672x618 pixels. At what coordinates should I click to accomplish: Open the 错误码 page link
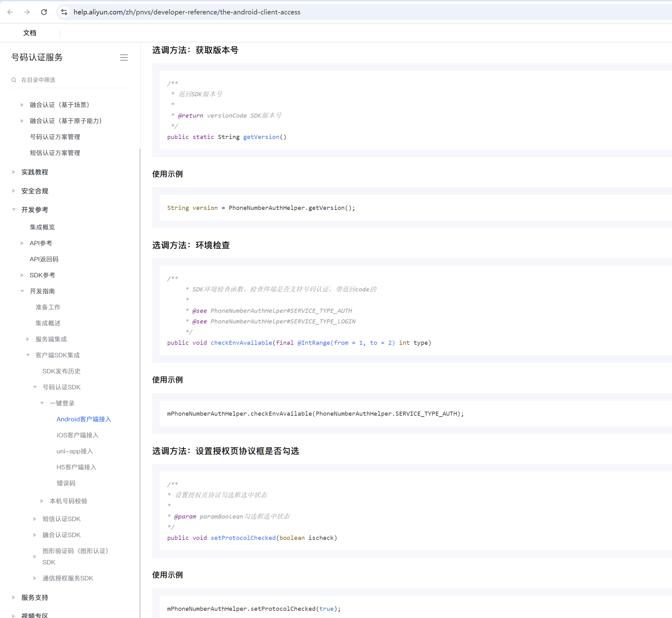(x=66, y=483)
